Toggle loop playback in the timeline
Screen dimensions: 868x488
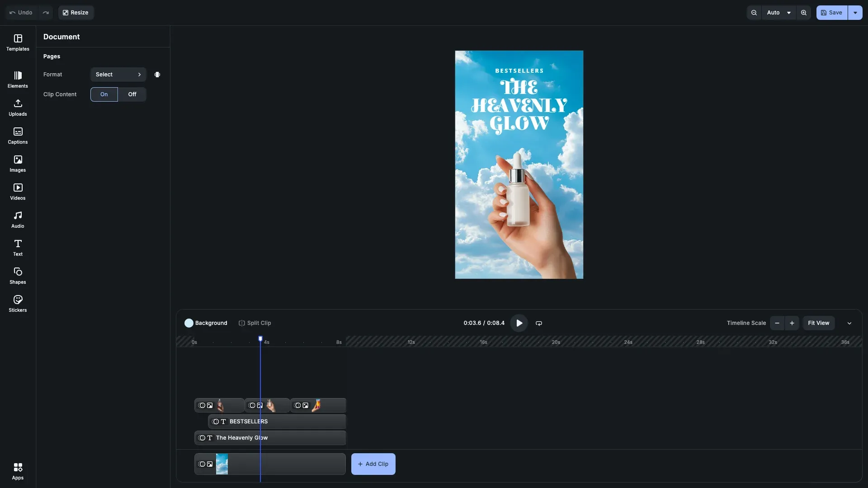[x=538, y=323]
